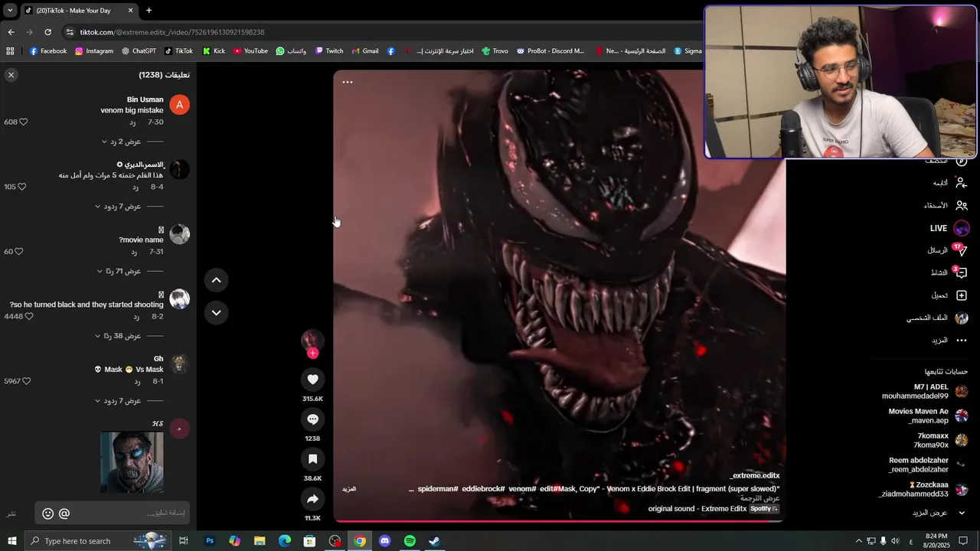Reload the page in Chrome
Screen dimensions: 980x551
47,32
